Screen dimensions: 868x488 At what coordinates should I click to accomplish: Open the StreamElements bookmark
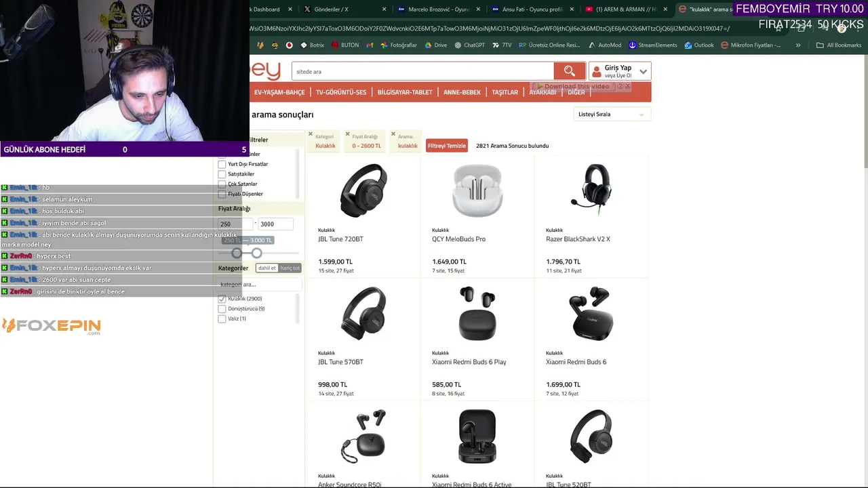click(653, 45)
